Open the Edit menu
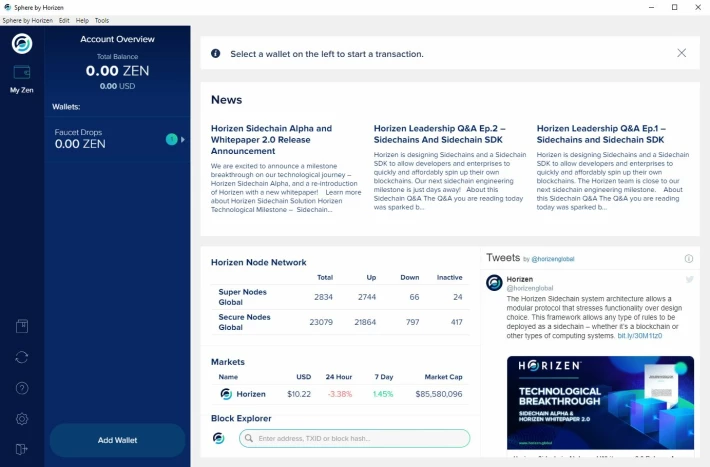This screenshot has width=710, height=467. click(64, 20)
